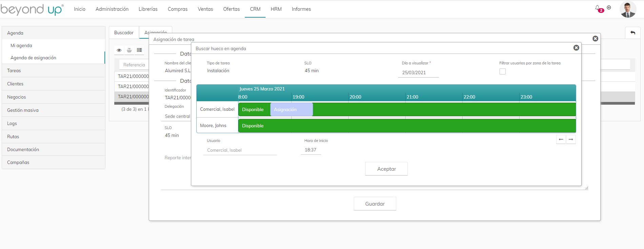
Task: Open the Librerías menu
Action: coord(148,9)
